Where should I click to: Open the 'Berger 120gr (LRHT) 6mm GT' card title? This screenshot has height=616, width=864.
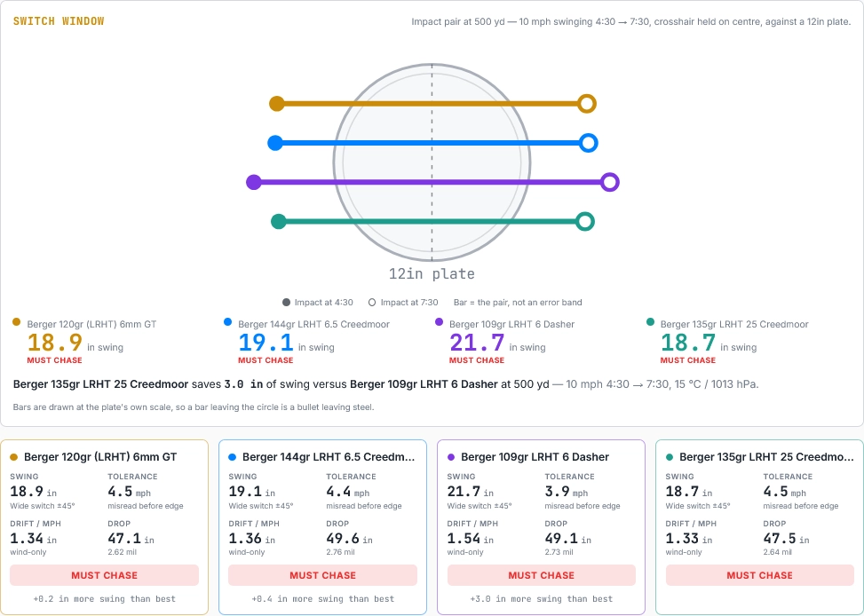[x=100, y=457]
